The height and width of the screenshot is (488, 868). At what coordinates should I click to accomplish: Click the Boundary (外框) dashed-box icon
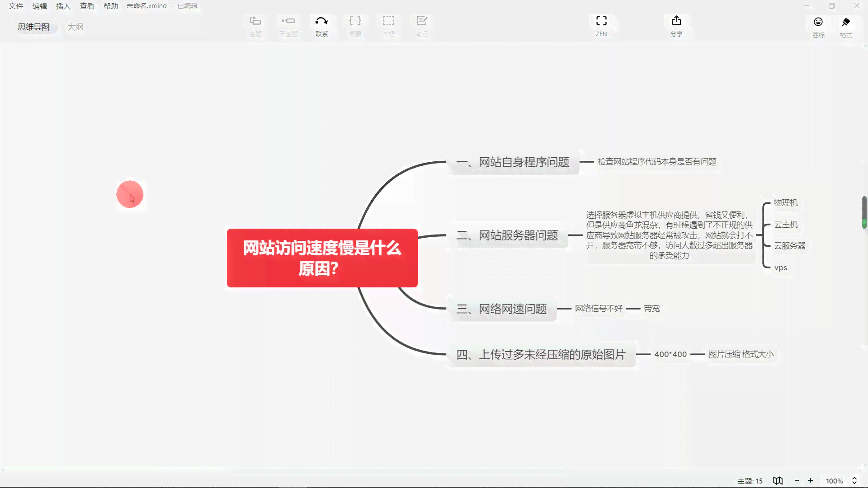388,21
